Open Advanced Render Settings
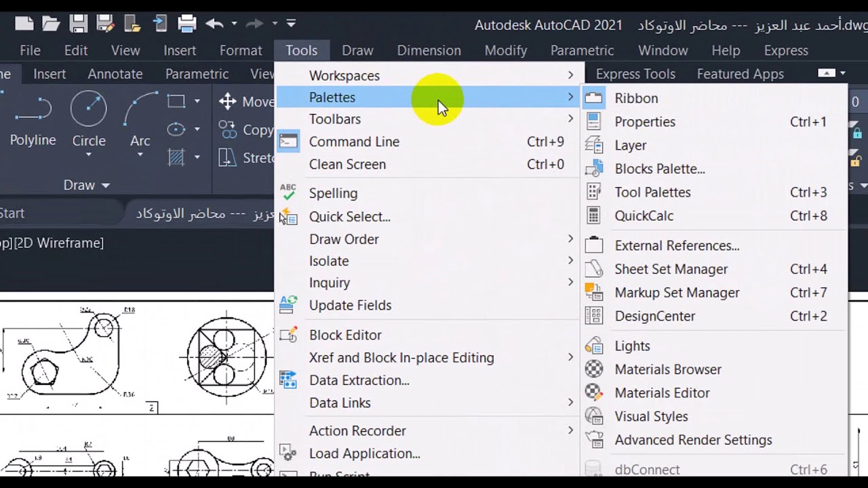Screen dimensions: 868x488 715,440
